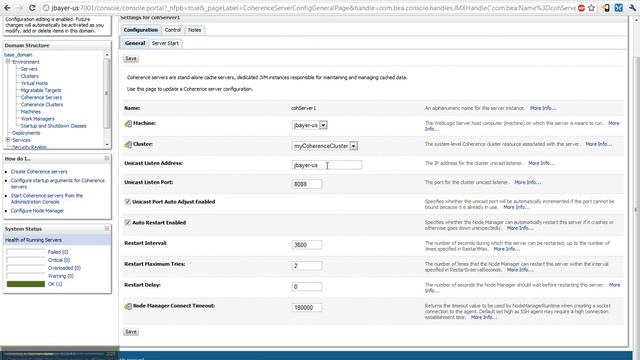Click into Restart Interval field
Screen dimensions: 640x360
pyautogui.click(x=307, y=245)
